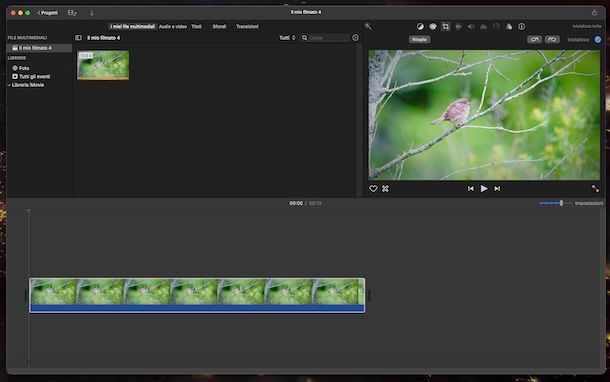Screen dimensions: 610x382
Task: Toggle the sidebar list view icon
Action: point(78,38)
